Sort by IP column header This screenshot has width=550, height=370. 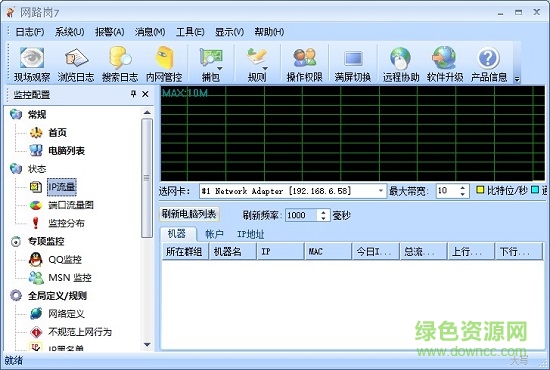pos(281,251)
